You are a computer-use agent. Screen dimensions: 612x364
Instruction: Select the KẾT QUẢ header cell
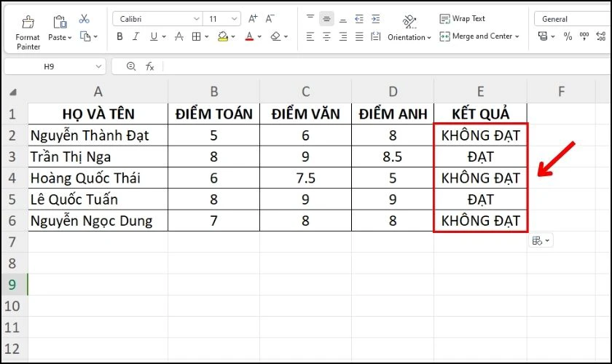(480, 114)
